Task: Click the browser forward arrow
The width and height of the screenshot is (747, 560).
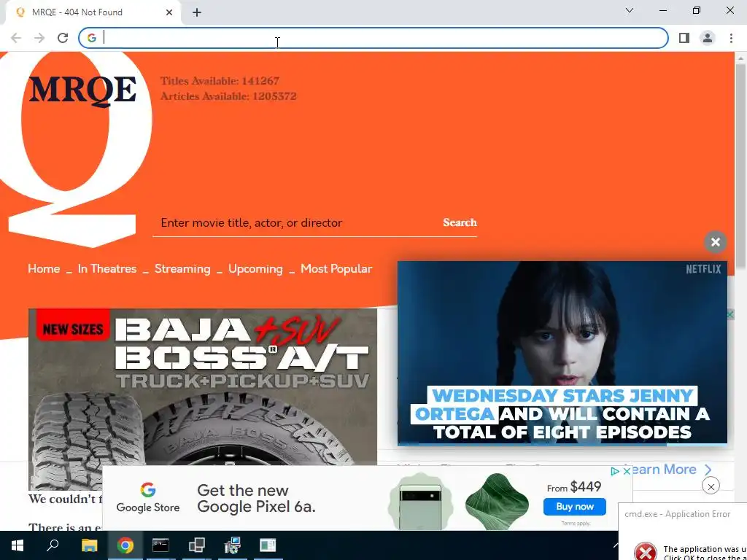Action: tap(39, 38)
